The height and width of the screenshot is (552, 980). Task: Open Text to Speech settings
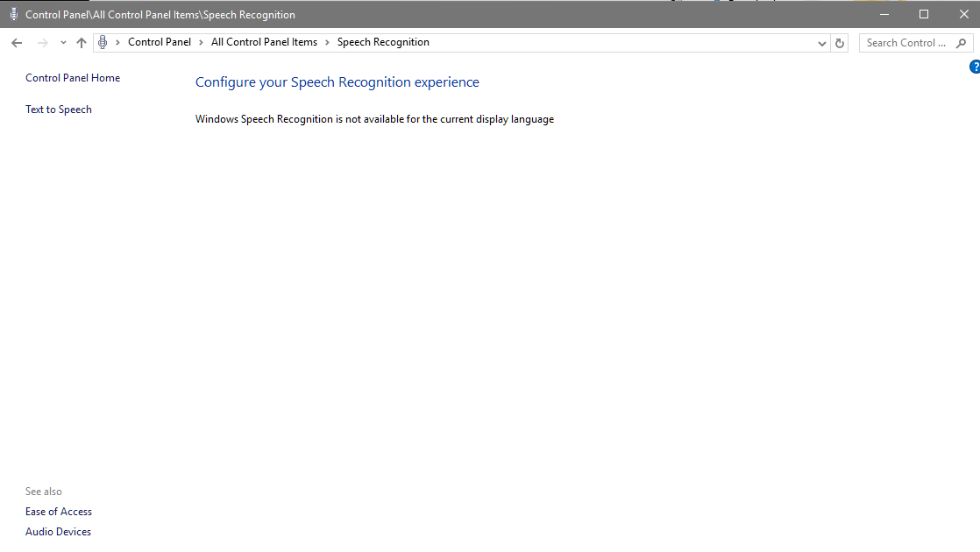(59, 110)
